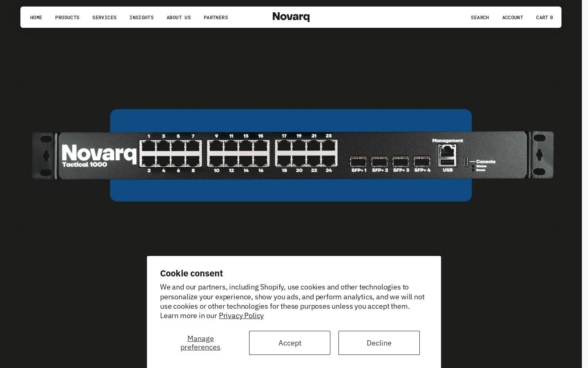Image resolution: width=588 pixels, height=368 pixels.
Task: Open the Privacy Policy link
Action: [x=241, y=316]
